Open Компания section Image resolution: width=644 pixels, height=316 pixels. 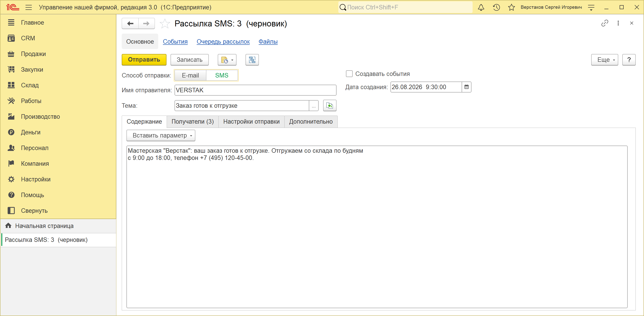58,164
